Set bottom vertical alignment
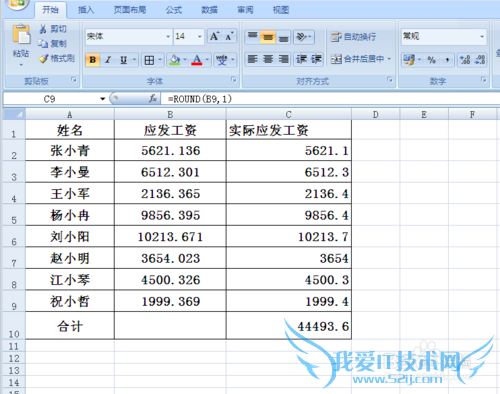Viewport: 500px width, 394px height. (283, 37)
